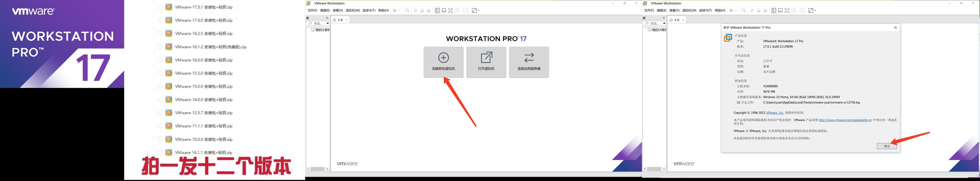Close the library (库) panel in the home-page window
The image size is (980, 181).
point(327,18)
